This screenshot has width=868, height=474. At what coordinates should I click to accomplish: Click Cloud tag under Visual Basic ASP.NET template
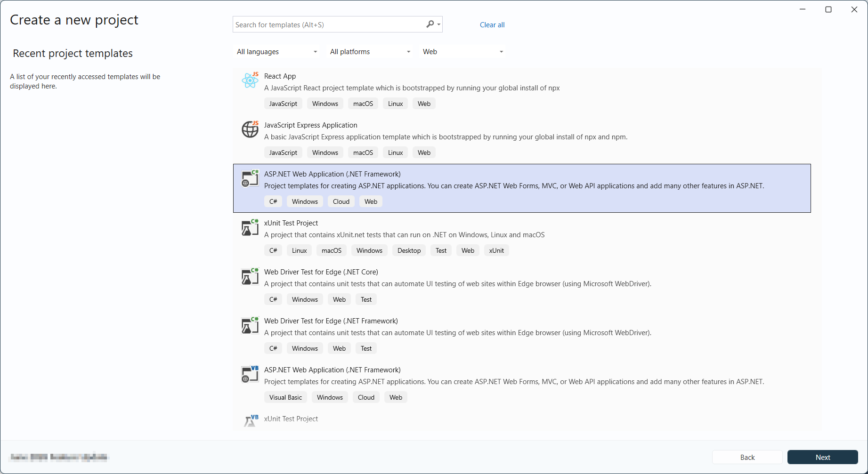(366, 397)
